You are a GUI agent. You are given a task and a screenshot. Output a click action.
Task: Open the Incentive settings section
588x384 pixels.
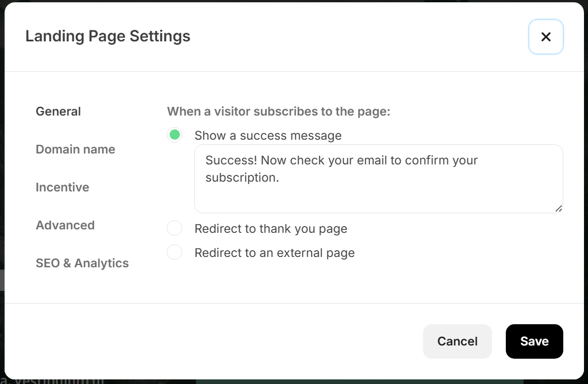62,187
